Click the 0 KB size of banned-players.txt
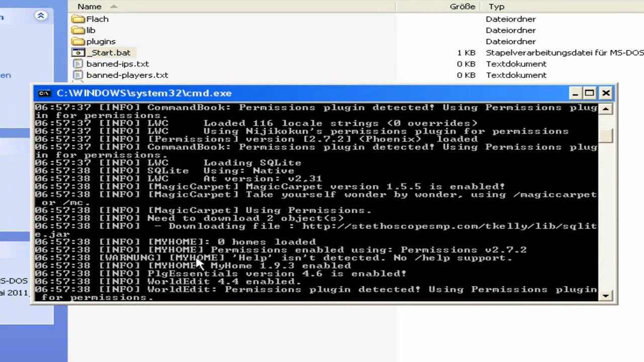The width and height of the screenshot is (644, 362). click(x=466, y=75)
